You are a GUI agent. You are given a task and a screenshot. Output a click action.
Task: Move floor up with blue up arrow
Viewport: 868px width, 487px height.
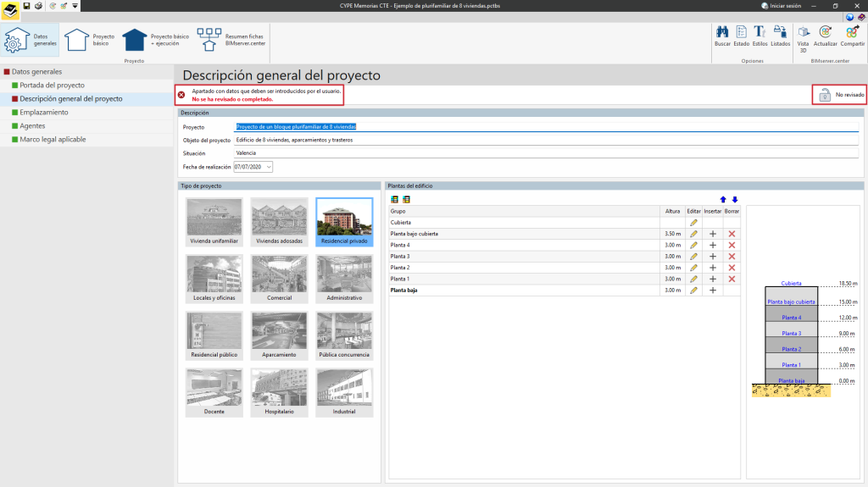tap(723, 199)
